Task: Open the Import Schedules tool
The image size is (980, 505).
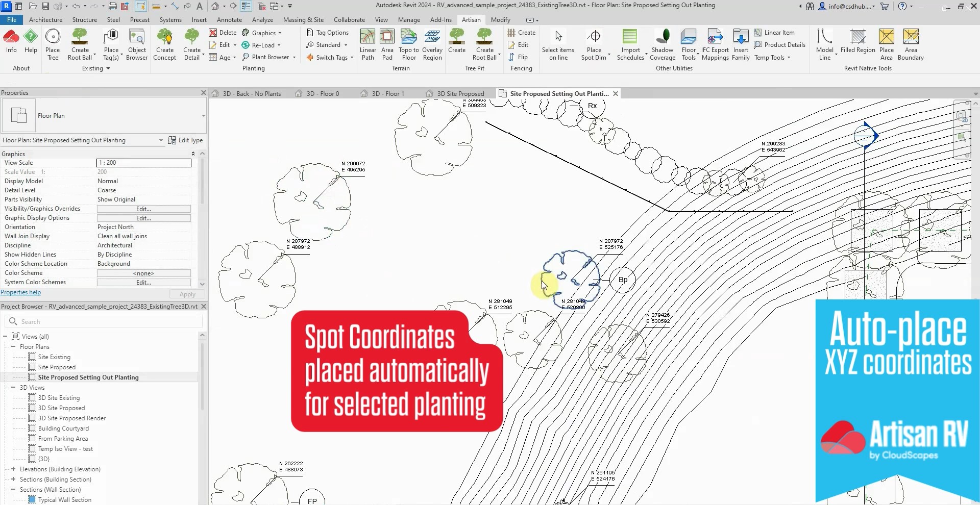Action: pos(630,45)
